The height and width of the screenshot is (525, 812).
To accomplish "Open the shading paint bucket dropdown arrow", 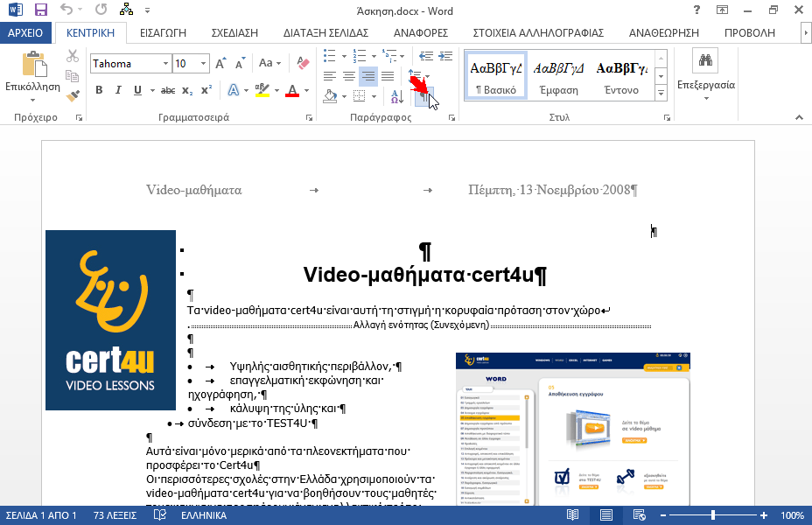I will tap(344, 96).
